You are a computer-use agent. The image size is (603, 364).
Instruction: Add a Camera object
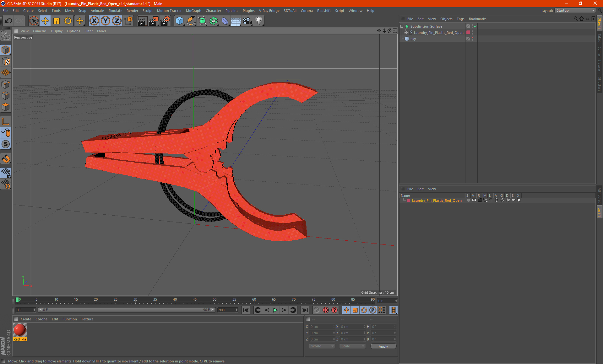[x=247, y=21]
